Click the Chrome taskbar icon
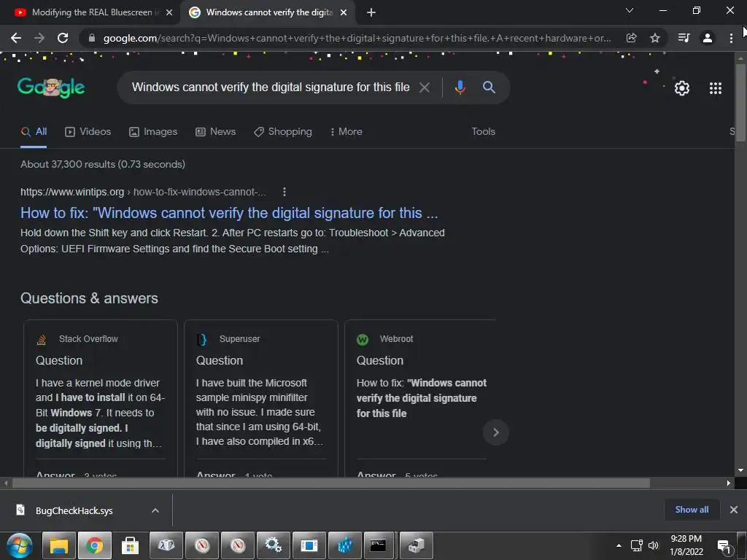 pyautogui.click(x=95, y=545)
